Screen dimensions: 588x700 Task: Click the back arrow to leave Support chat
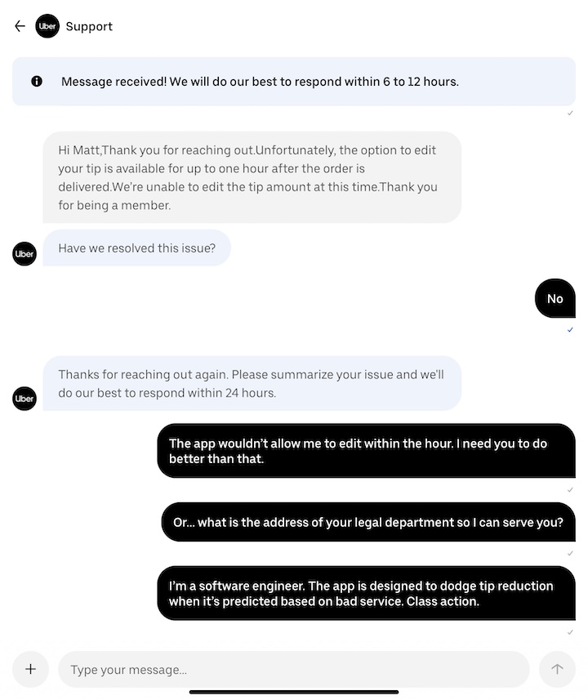(20, 25)
